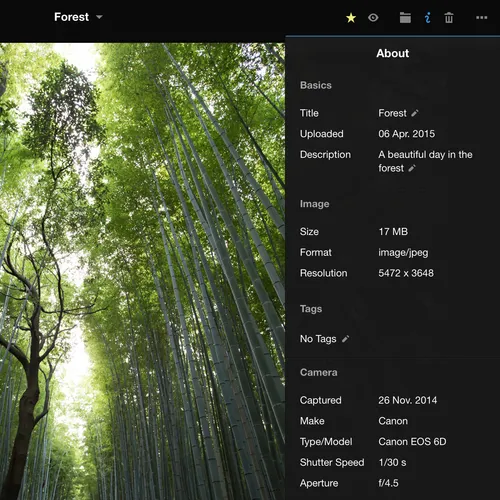Expand the Forest title dropdown arrow

(x=99, y=17)
